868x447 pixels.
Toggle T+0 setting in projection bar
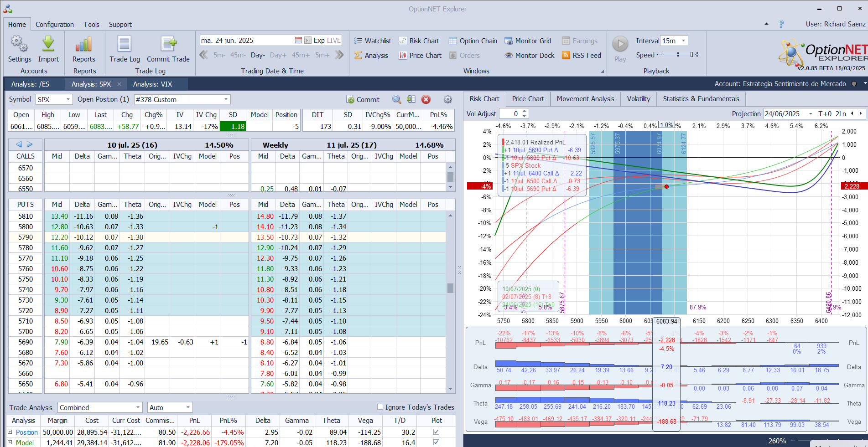click(825, 113)
